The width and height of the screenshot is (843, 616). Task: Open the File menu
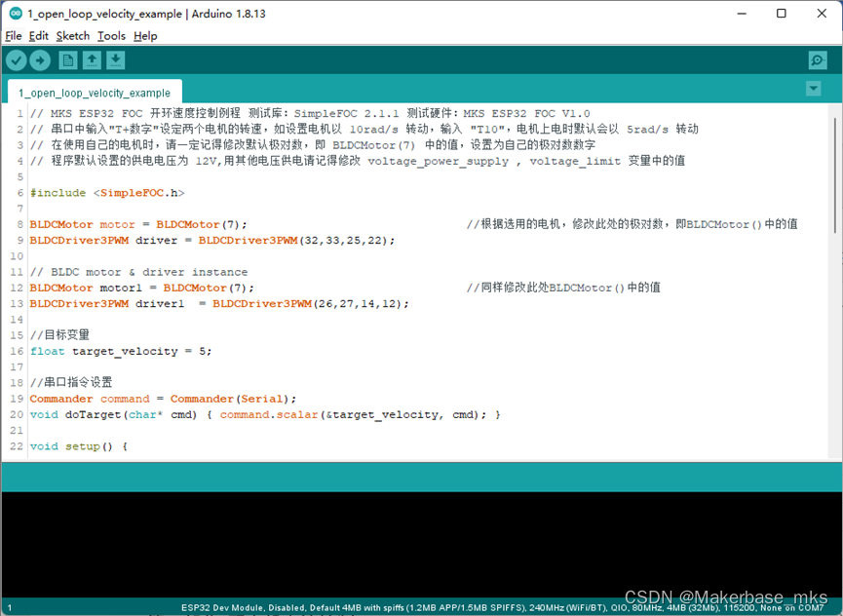[x=14, y=36]
